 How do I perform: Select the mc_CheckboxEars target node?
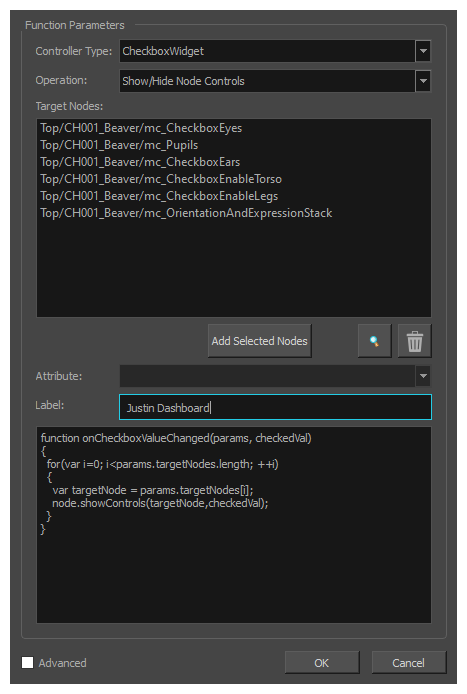tap(140, 162)
